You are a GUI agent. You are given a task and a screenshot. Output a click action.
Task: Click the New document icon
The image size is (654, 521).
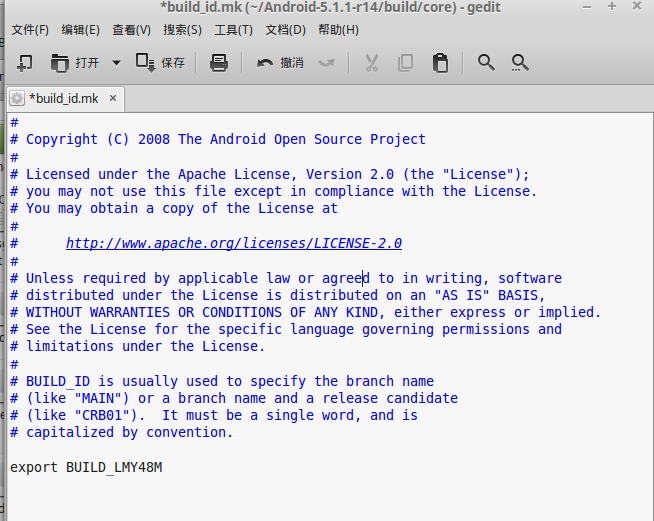coord(24,63)
